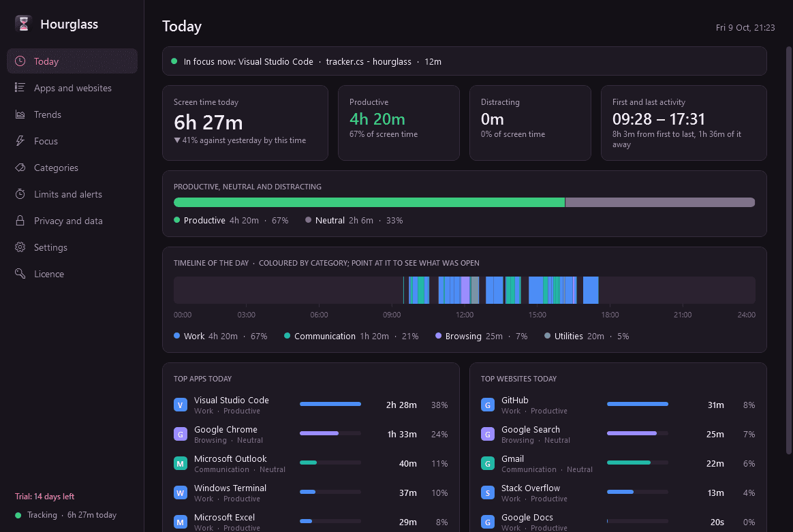Click the '13m' value for Stack Overflow
The height and width of the screenshot is (532, 793).
[715, 493]
